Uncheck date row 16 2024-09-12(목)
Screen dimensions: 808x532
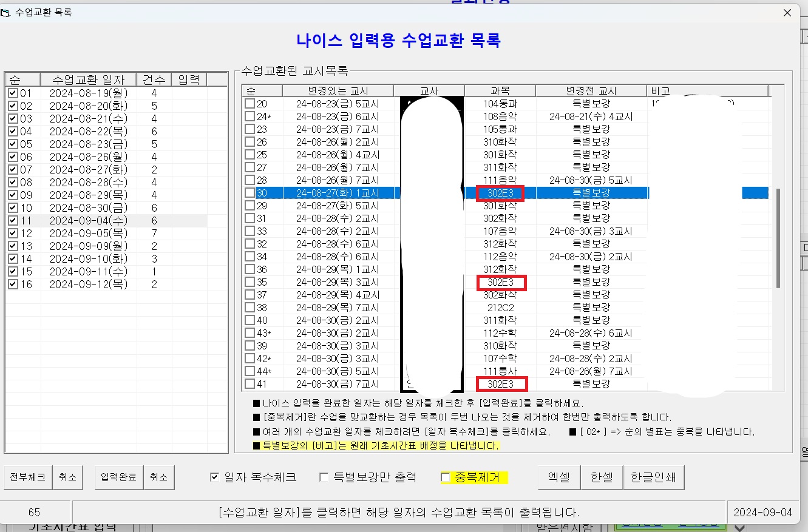coord(13,285)
